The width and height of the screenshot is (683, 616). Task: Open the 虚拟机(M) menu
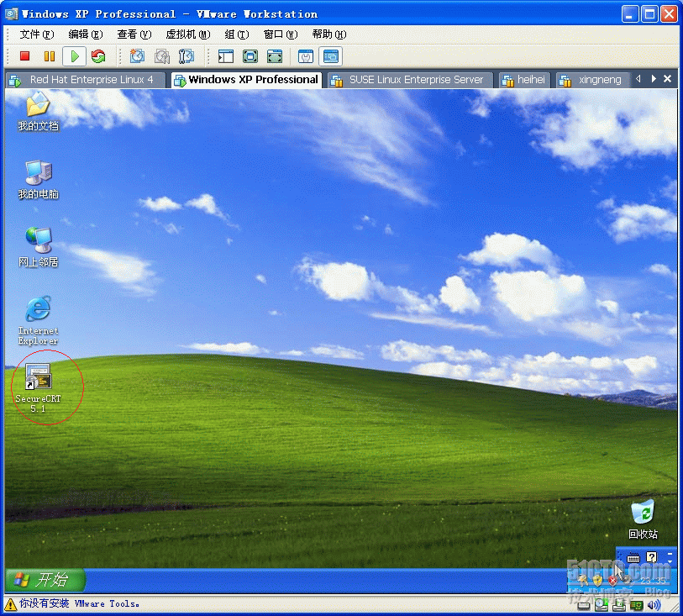point(187,34)
